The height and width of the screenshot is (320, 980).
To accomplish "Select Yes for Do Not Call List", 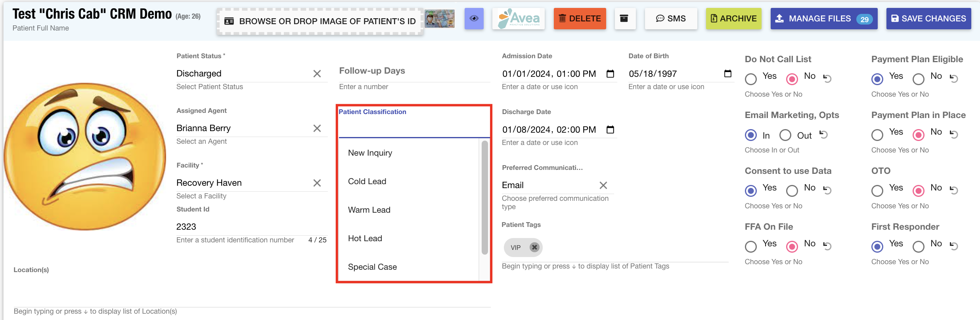I will (751, 79).
